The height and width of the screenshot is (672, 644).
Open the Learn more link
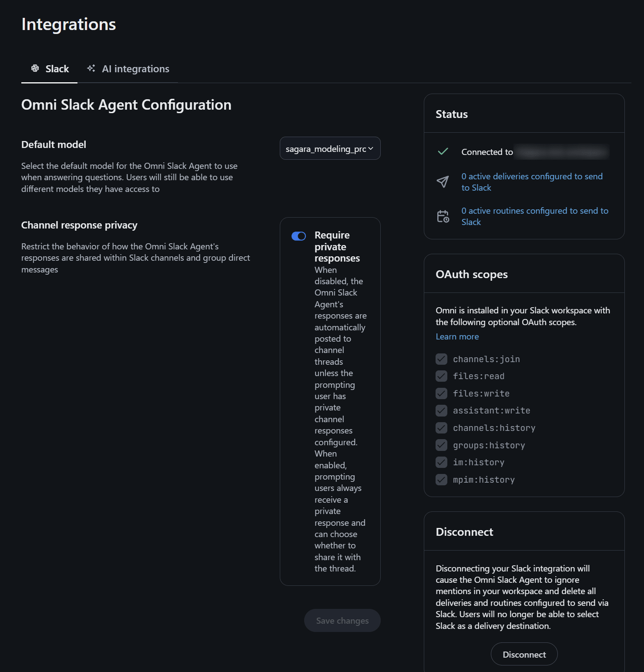(457, 336)
